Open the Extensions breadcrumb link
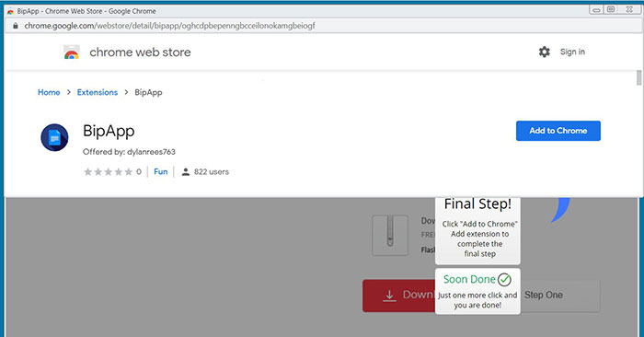This screenshot has height=337, width=644. tap(98, 92)
